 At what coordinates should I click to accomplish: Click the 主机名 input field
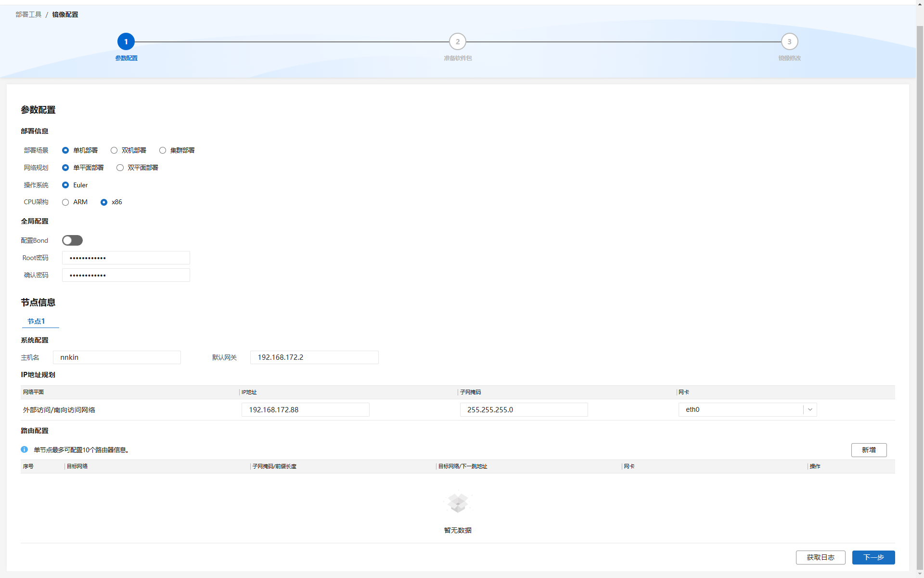pyautogui.click(x=117, y=357)
